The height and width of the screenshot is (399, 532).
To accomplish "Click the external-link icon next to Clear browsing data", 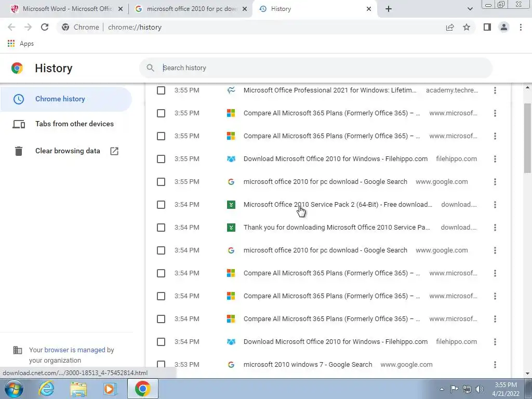I will (114, 151).
